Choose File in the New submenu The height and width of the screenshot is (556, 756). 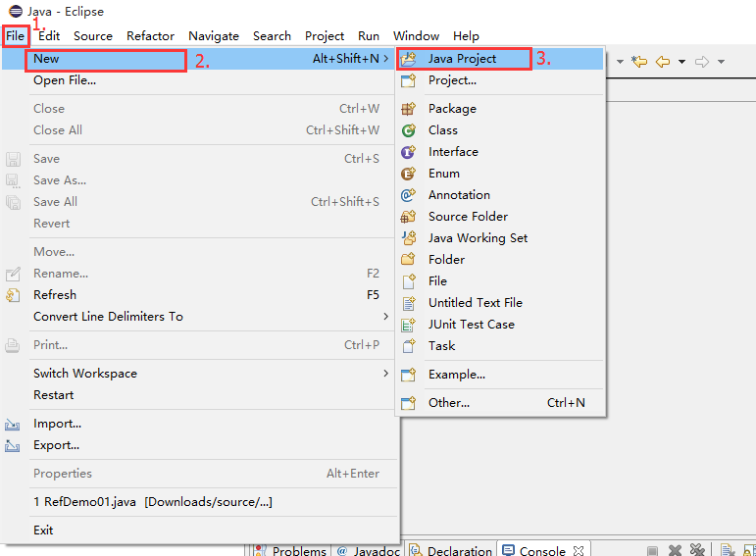coord(499,281)
